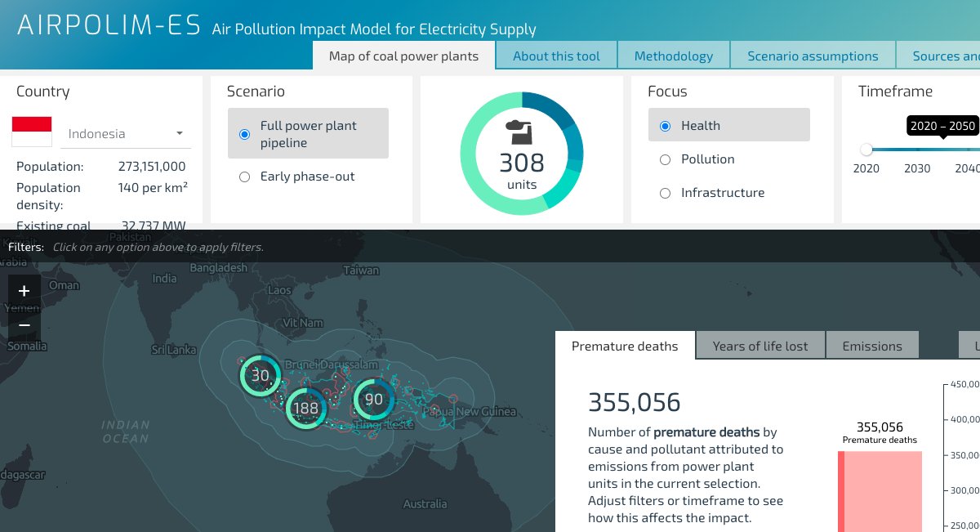
Task: Click the Taiwan map label
Action: [x=361, y=270]
